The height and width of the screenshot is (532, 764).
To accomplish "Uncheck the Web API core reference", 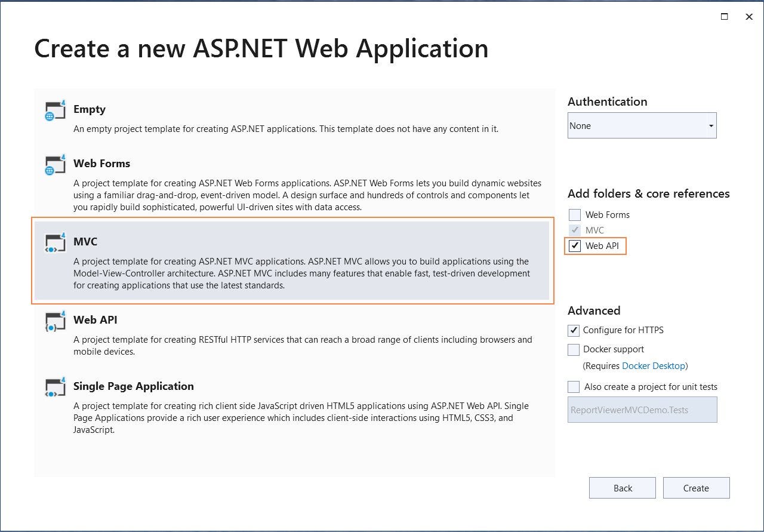I will 574,245.
